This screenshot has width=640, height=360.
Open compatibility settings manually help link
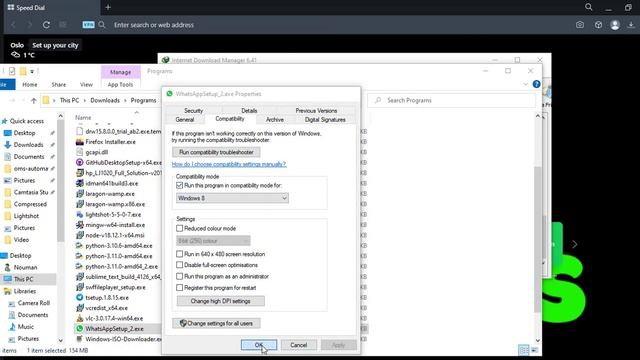[229, 164]
